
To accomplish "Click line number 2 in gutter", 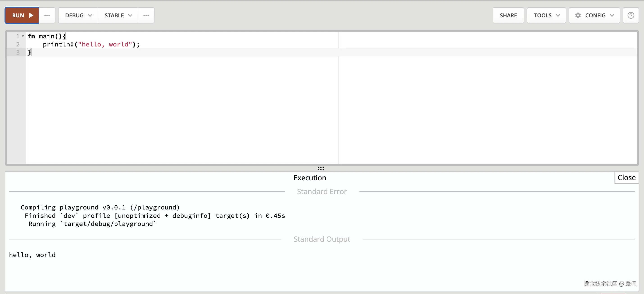I will [x=18, y=44].
